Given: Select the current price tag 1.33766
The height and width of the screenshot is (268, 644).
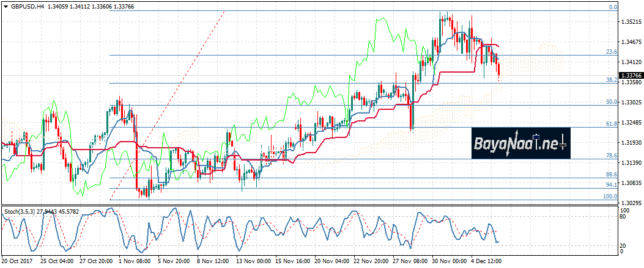Looking at the screenshot, I should click(x=631, y=75).
